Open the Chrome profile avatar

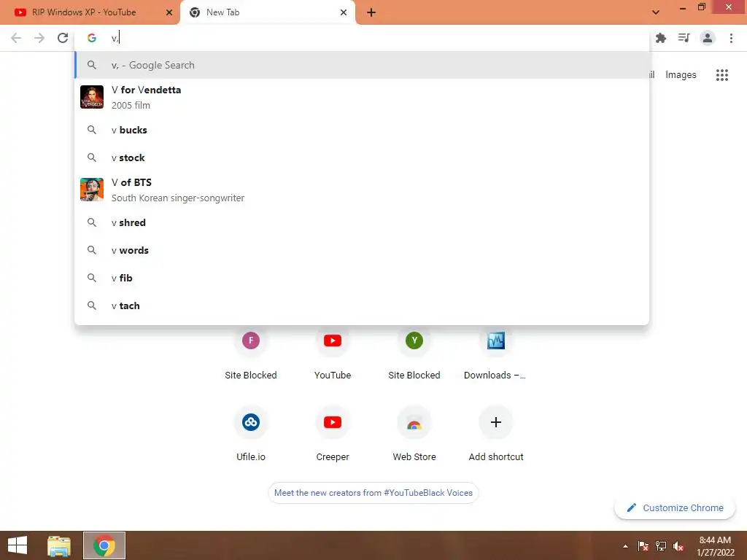[708, 38]
